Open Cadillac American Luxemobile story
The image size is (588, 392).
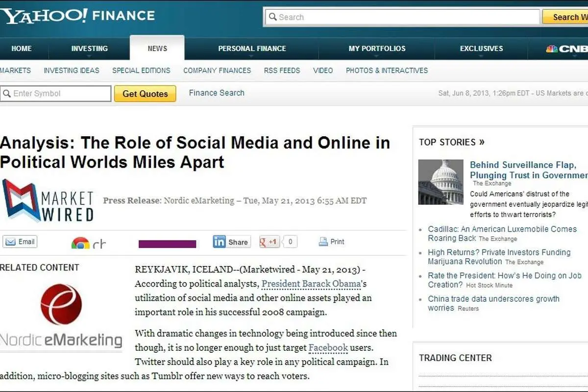[x=502, y=233]
